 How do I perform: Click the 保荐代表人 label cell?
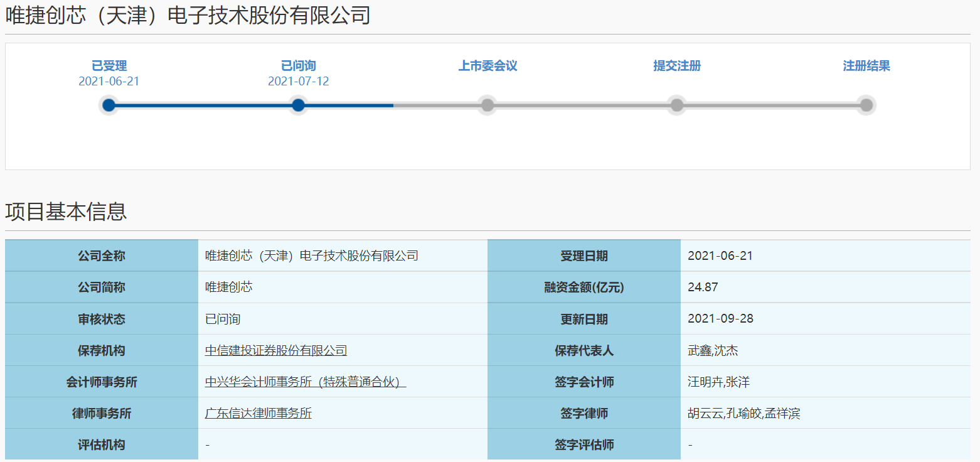(x=584, y=350)
